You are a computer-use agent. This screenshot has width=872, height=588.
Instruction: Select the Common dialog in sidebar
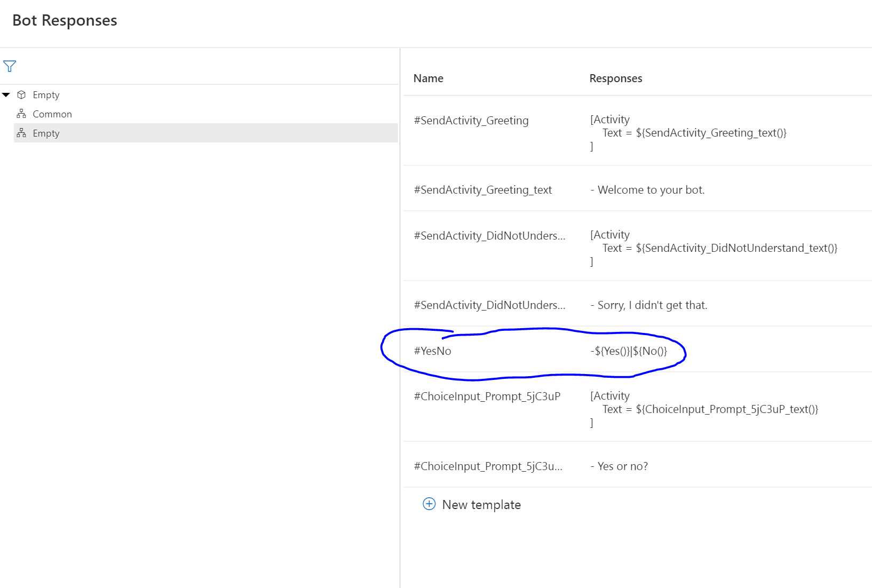(x=53, y=114)
